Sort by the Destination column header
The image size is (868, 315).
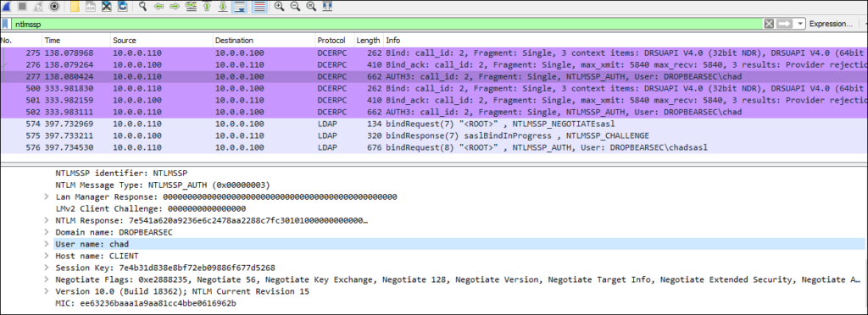264,41
